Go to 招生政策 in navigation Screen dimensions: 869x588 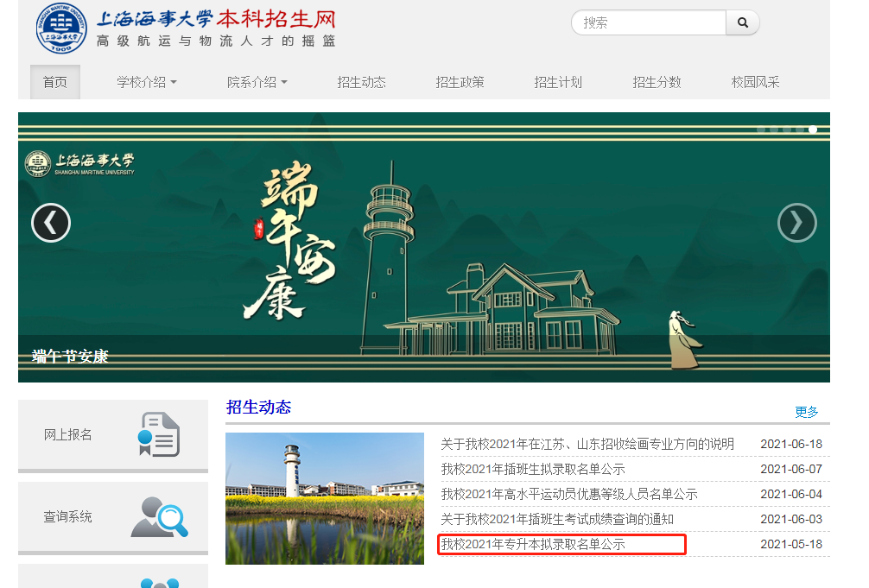pos(460,82)
